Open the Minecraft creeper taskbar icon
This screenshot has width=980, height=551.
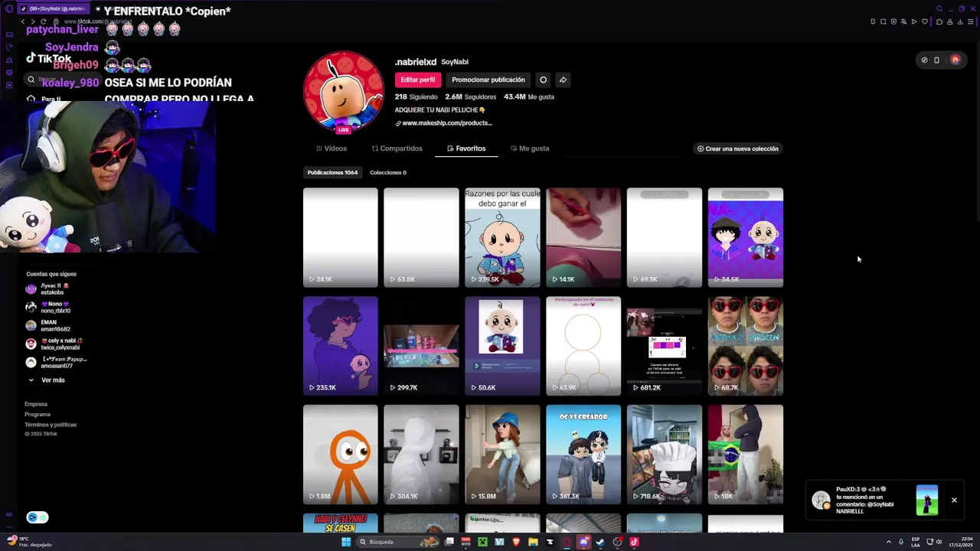pyautogui.click(x=483, y=542)
